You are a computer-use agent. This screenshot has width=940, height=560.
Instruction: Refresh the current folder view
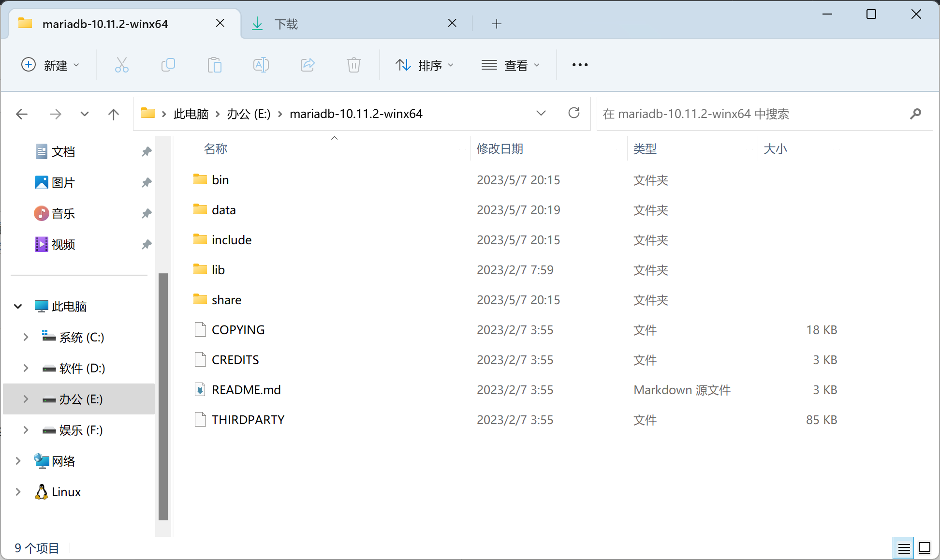[x=574, y=113]
